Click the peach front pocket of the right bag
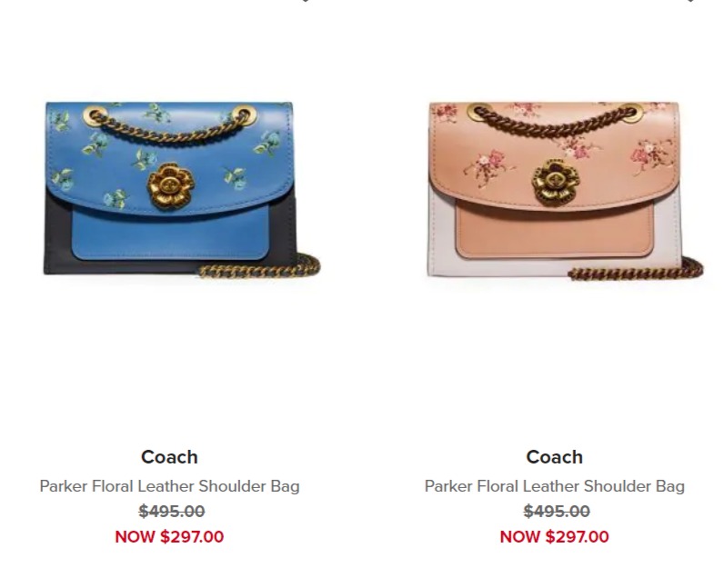Viewport: 724px width, 588px height. pyautogui.click(x=555, y=231)
